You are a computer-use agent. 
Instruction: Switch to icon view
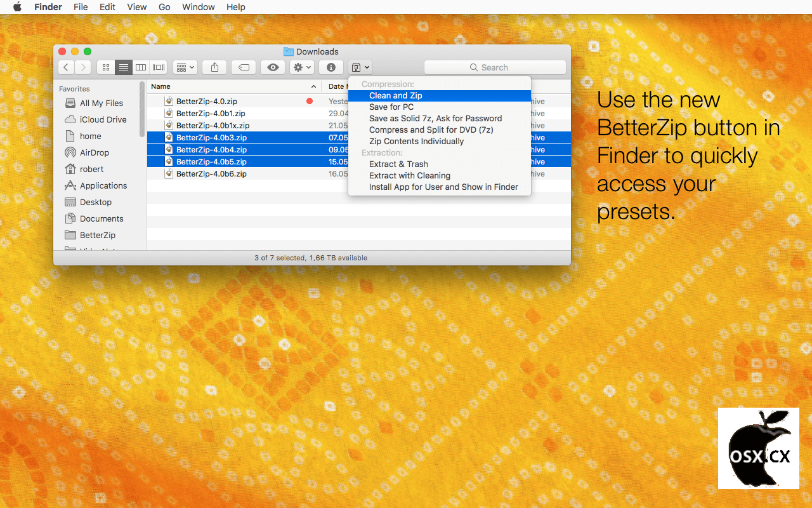[105, 67]
